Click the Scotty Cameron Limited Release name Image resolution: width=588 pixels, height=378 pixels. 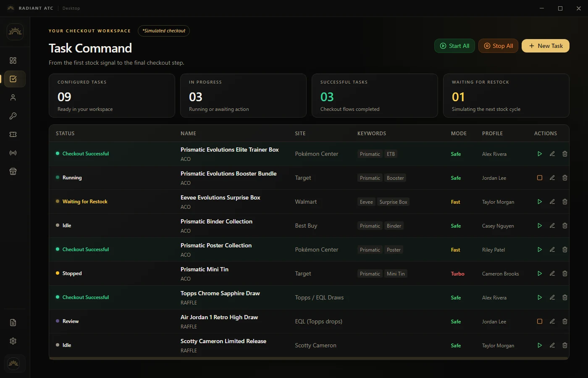223,341
